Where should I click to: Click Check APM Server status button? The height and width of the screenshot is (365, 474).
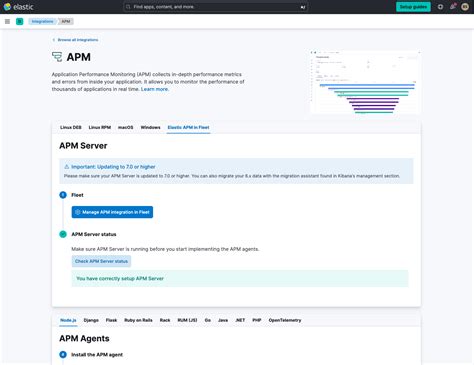101,261
